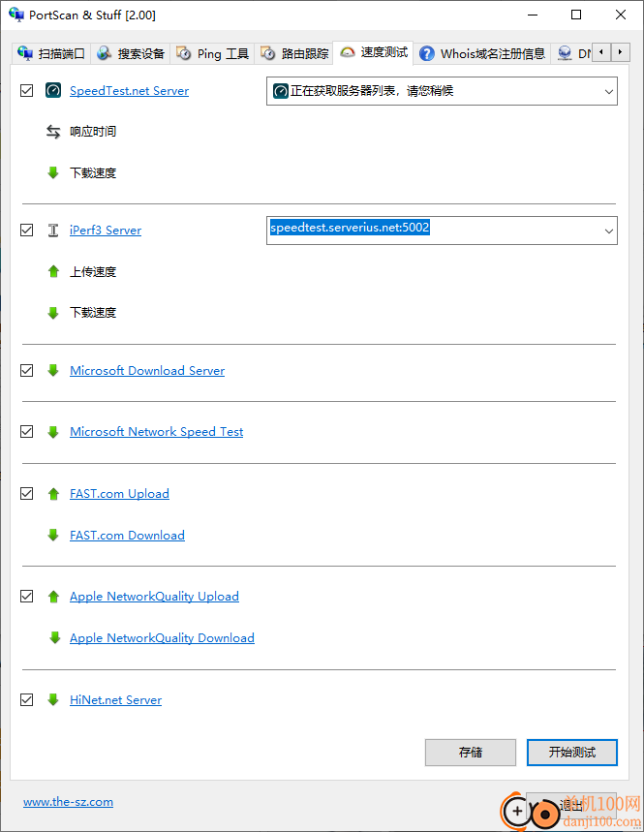The image size is (644, 832).
Task: Click the Apple NetworkQuality Download arrow icon
Action: (54, 637)
